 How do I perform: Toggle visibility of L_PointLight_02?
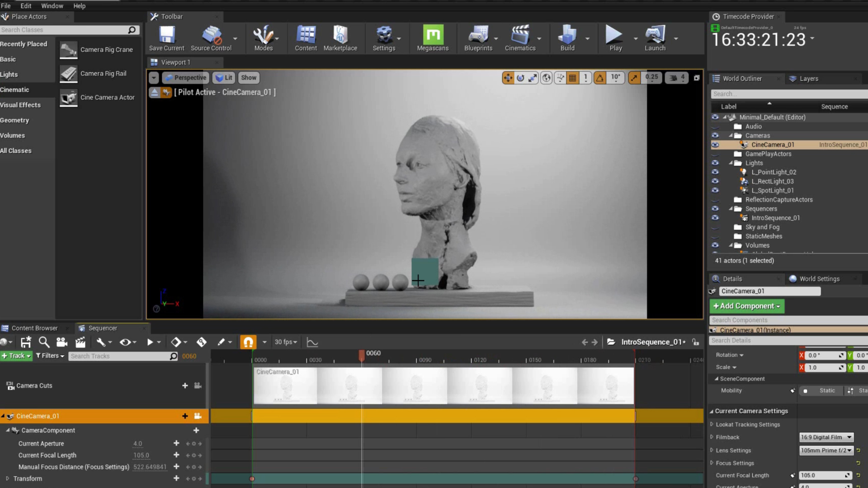[715, 172]
